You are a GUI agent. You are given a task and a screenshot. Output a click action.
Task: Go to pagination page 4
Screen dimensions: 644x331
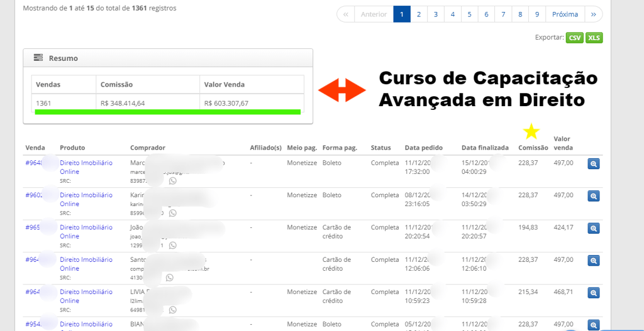pyautogui.click(x=452, y=14)
